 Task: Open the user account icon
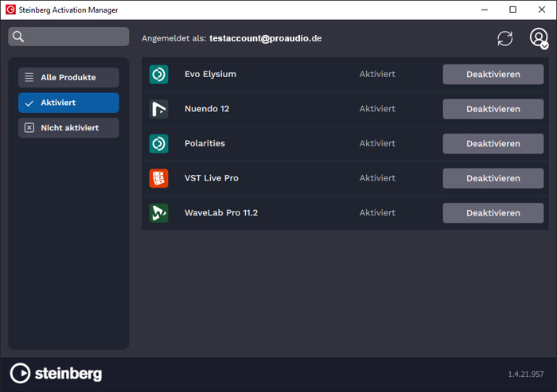pyautogui.click(x=539, y=38)
